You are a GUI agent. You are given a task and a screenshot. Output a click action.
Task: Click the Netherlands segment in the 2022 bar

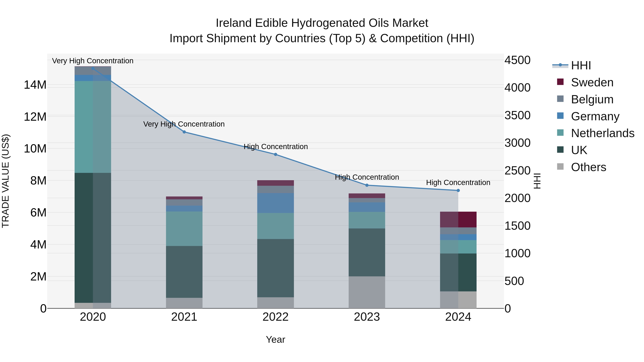[275, 226]
